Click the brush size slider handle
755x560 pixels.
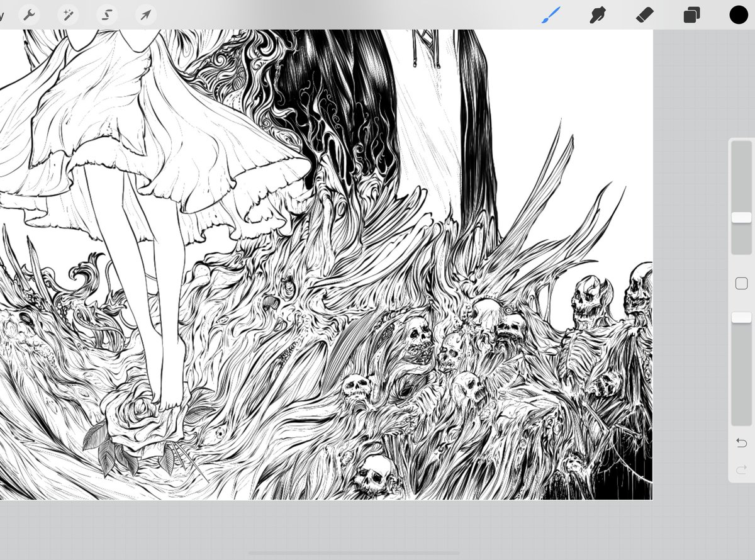coord(741,217)
